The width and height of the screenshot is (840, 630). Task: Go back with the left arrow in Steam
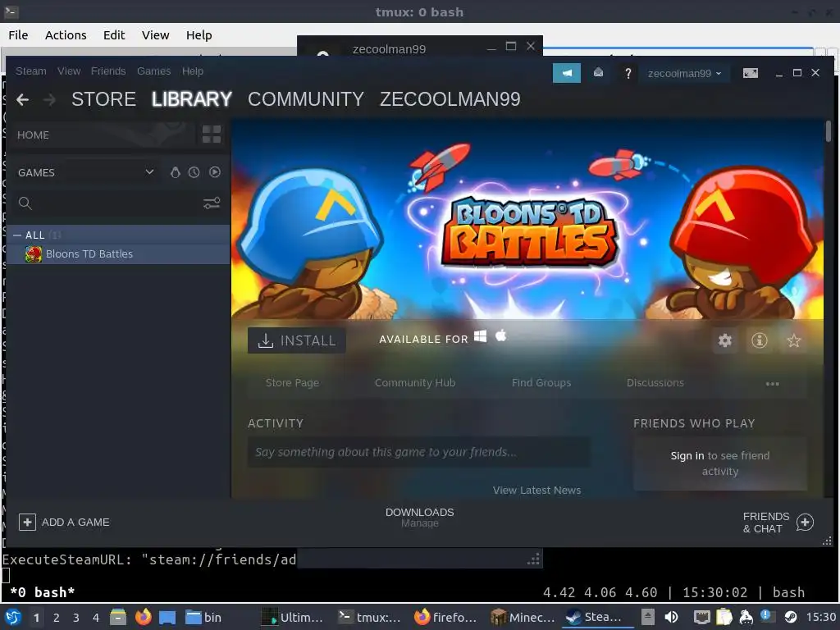[x=22, y=99]
